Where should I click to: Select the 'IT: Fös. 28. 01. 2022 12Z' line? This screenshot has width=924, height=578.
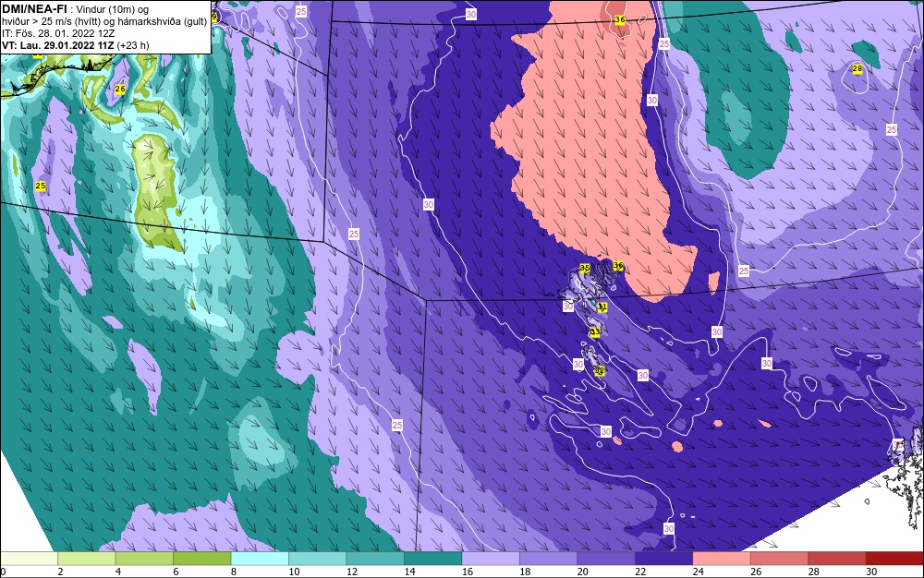(58, 33)
